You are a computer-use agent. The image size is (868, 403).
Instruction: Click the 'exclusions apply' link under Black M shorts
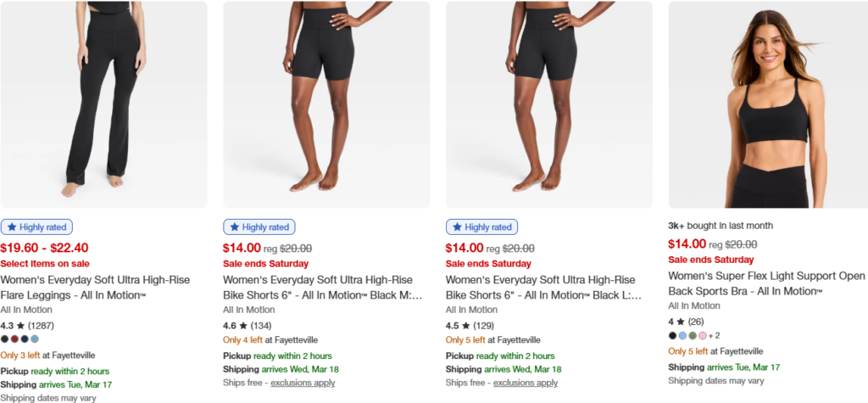[x=303, y=383]
